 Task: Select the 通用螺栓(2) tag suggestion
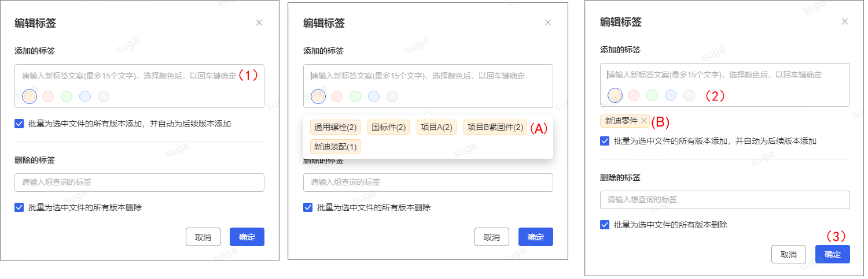[x=336, y=127]
